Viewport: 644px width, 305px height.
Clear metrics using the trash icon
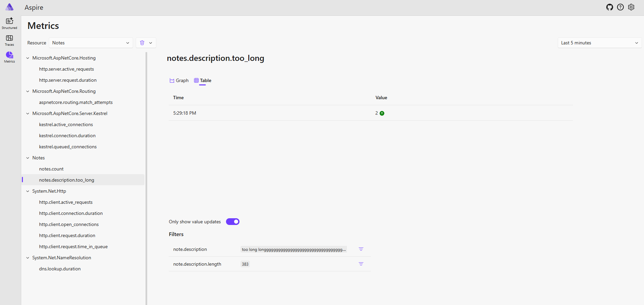pyautogui.click(x=141, y=43)
